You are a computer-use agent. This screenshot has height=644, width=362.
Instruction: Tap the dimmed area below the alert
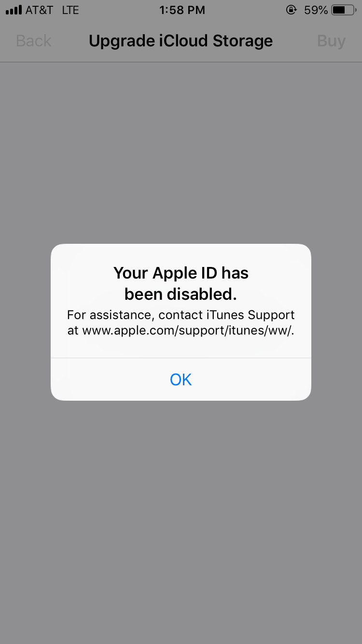tap(181, 522)
